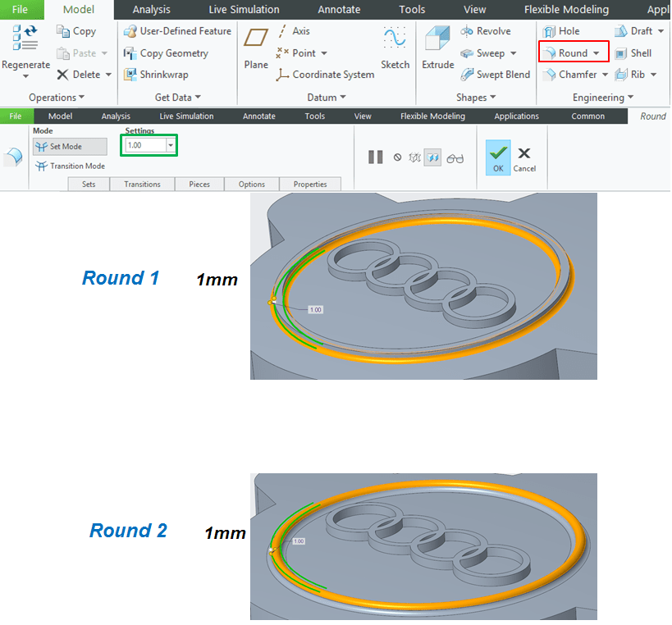Screen dimensions: 672x625
Task: Open the Flexible Modeling ribbon tab
Action: point(566,10)
